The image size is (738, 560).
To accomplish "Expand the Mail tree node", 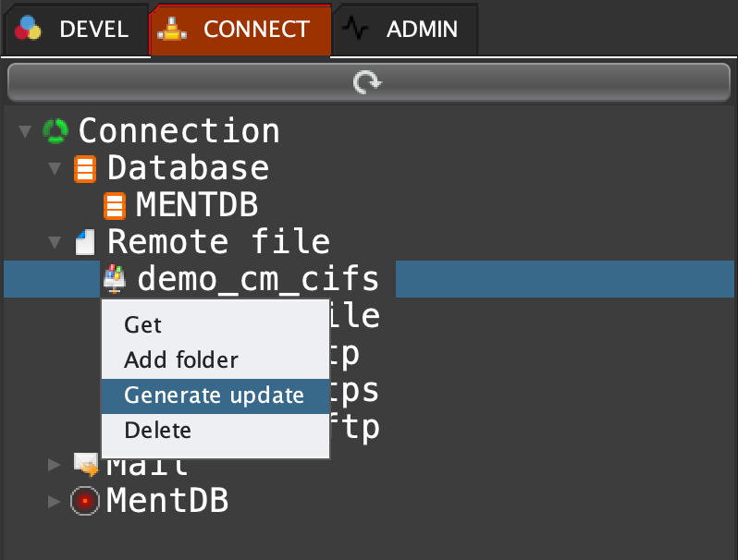I will 55,463.
